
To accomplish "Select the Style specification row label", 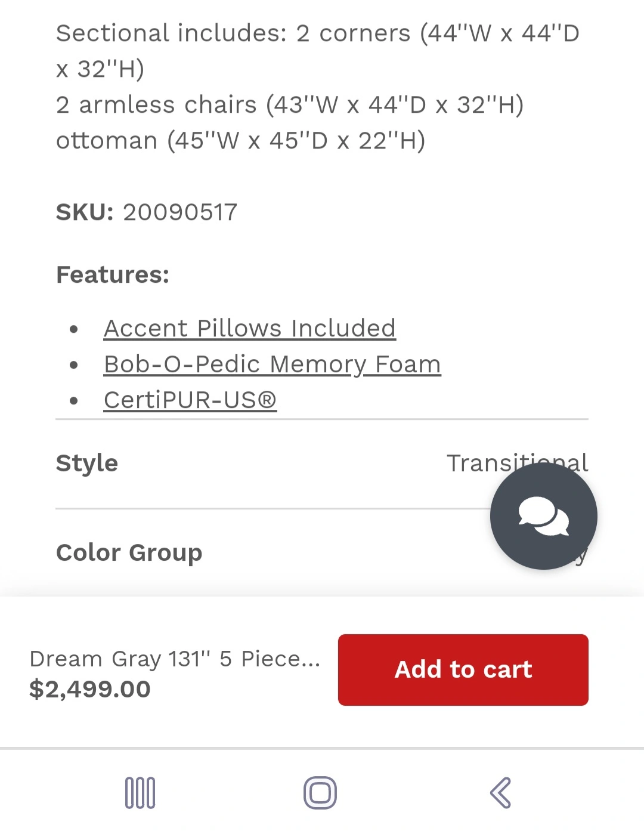I will [x=87, y=463].
